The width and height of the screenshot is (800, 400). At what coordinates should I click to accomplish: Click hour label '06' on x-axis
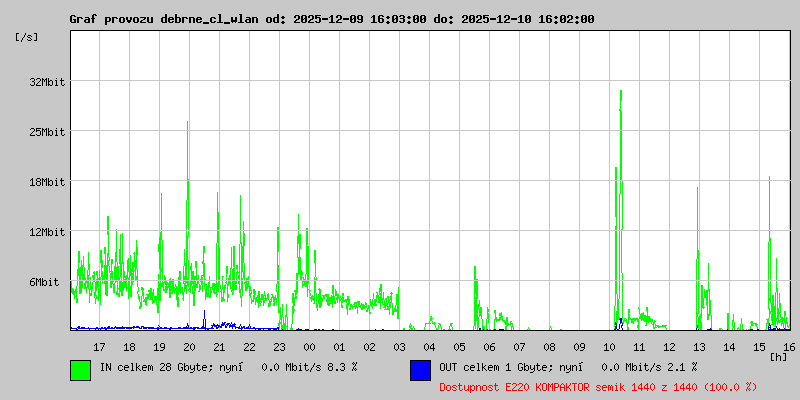(489, 347)
